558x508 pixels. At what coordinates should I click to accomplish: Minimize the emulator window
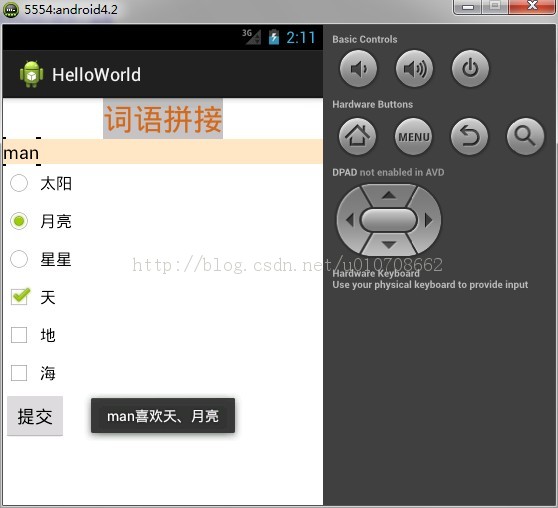click(468, 6)
